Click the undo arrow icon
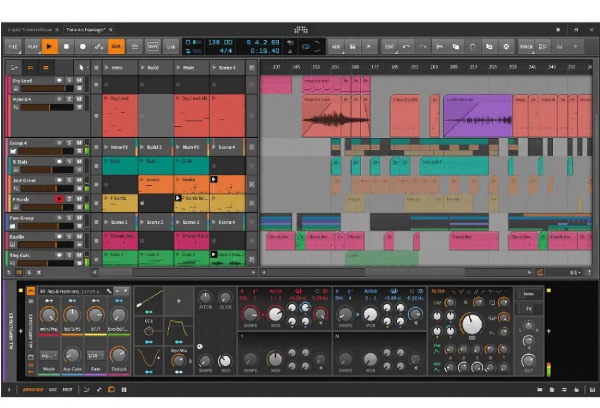Viewport: 600px width, 408px height. coord(406,47)
